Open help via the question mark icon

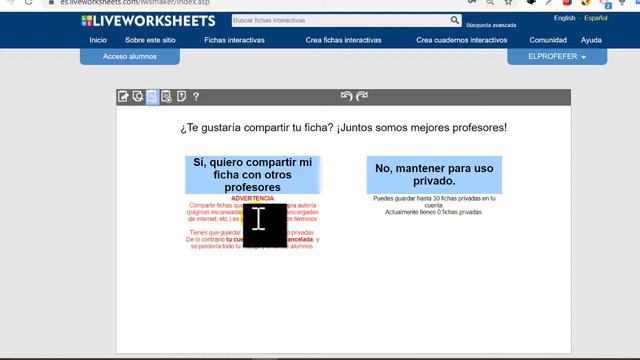[x=196, y=97]
